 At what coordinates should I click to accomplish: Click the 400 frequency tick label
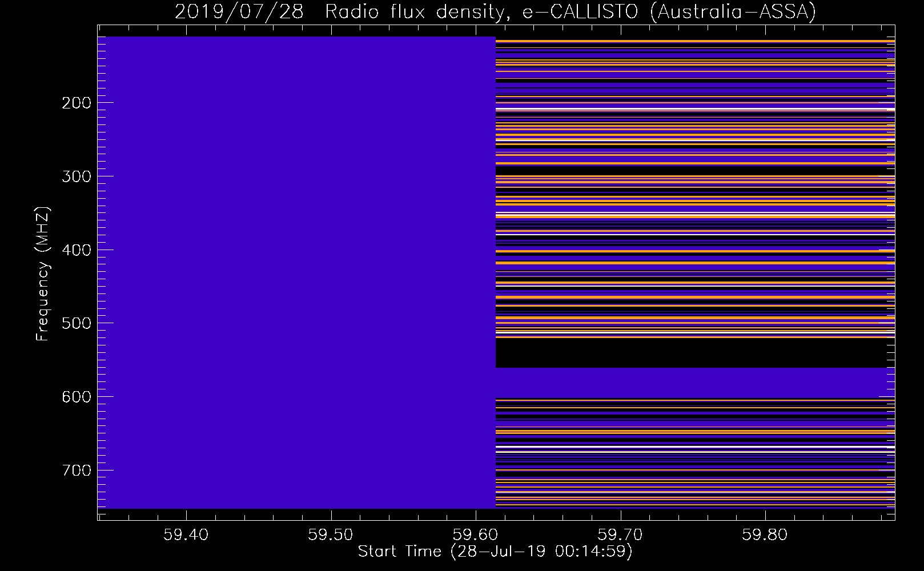[77, 250]
